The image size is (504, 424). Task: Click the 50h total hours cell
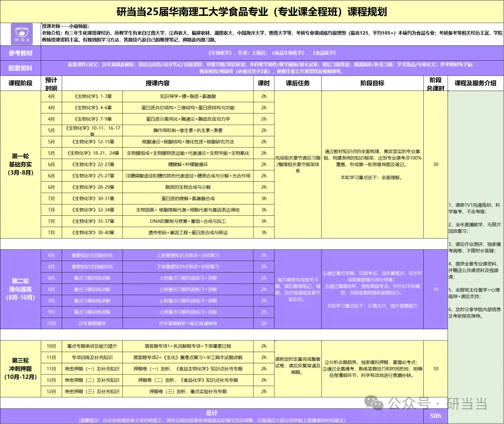(435, 416)
